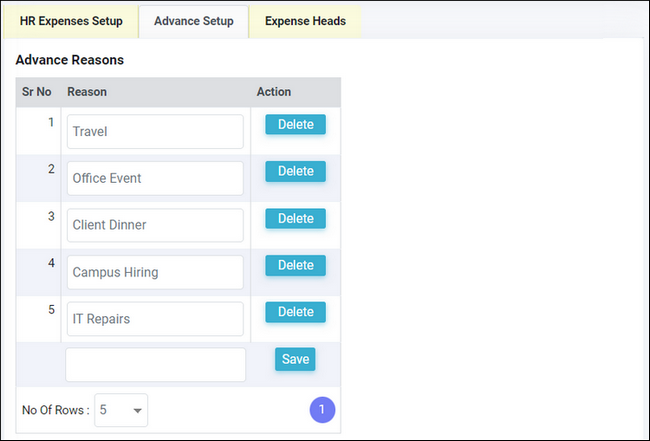Click into the Campus Hiring field
Screen dimensions: 650x441
155,272
